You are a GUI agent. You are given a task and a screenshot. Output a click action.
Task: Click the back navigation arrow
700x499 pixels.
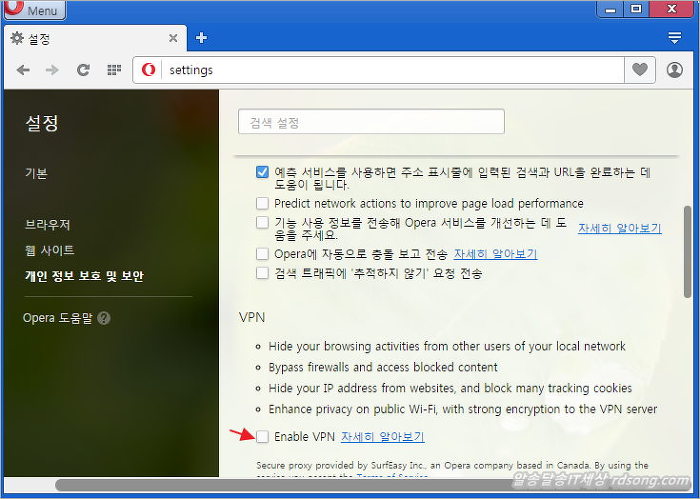coord(23,70)
